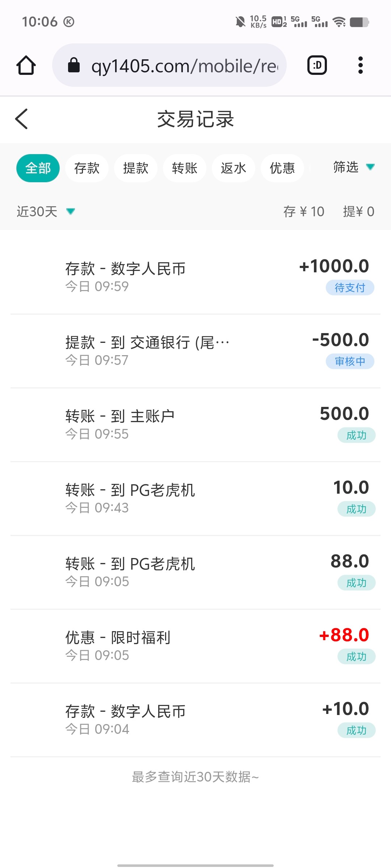Select the 优惠 filter tab
391x868 pixels.
click(282, 168)
